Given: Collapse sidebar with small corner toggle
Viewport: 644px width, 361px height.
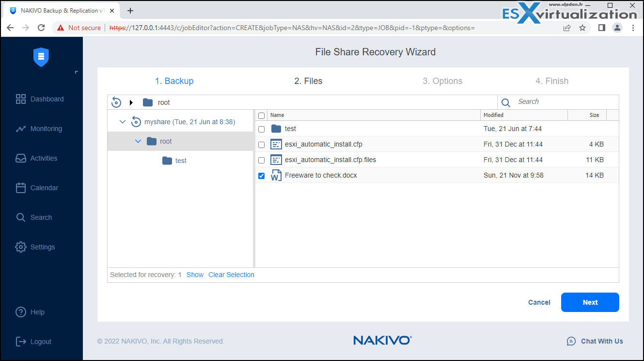Looking at the screenshot, I should coord(76,72).
